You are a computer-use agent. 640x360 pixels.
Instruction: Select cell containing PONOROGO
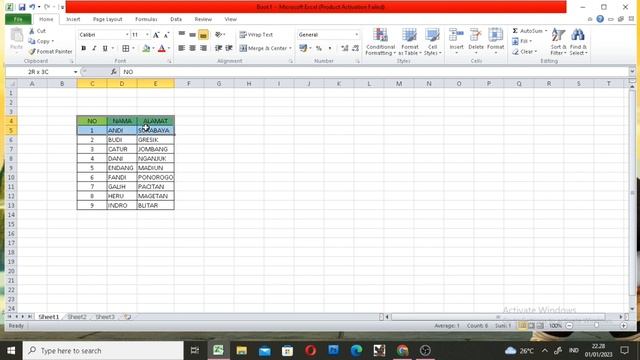coord(156,177)
